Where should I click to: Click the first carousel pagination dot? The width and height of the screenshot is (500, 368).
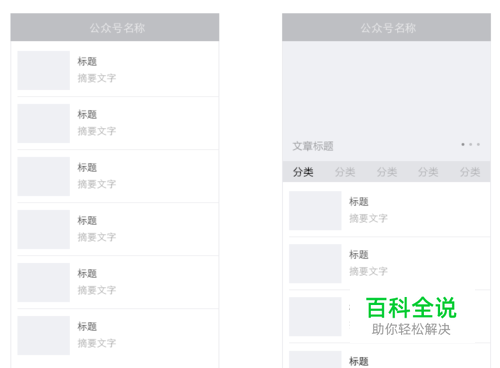click(463, 144)
